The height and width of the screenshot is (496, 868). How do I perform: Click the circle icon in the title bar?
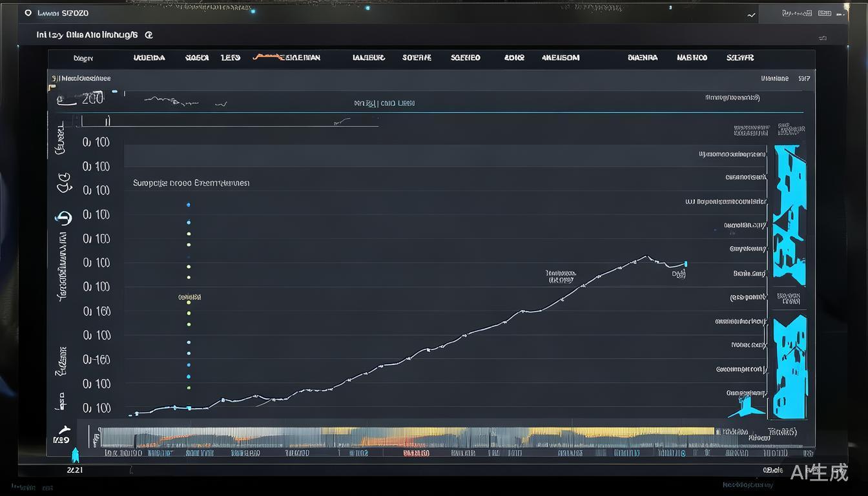[28, 13]
